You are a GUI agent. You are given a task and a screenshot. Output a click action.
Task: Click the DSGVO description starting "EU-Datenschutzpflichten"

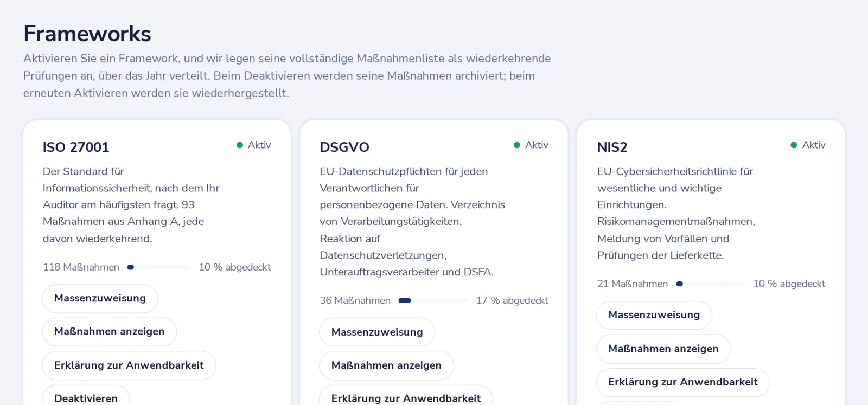[412, 222]
